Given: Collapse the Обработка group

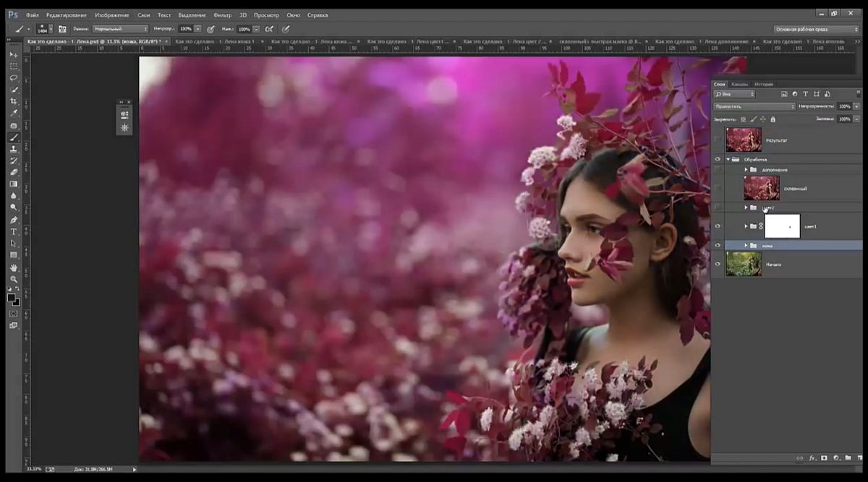Looking at the screenshot, I should [728, 159].
